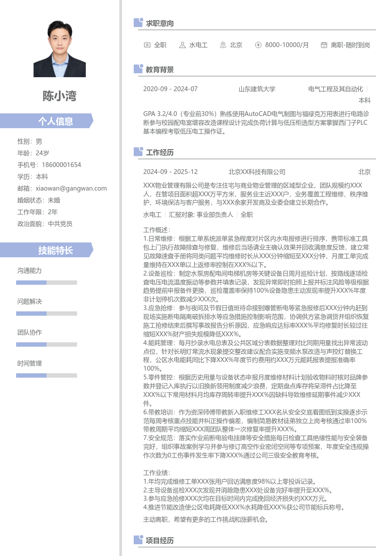Image resolution: width=392 pixels, height=556 pixels.
Task: Click the 团队协作 skill label
Action: pos(30,332)
